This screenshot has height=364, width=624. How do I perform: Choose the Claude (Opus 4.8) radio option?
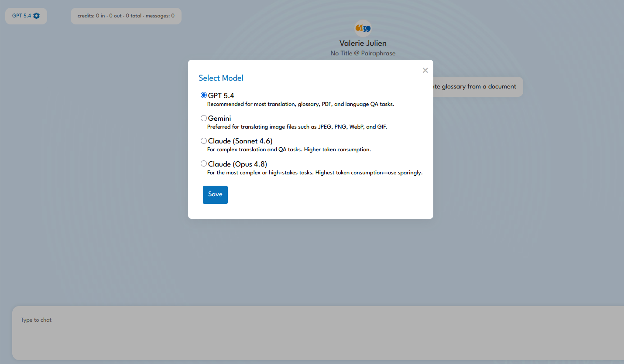point(204,164)
